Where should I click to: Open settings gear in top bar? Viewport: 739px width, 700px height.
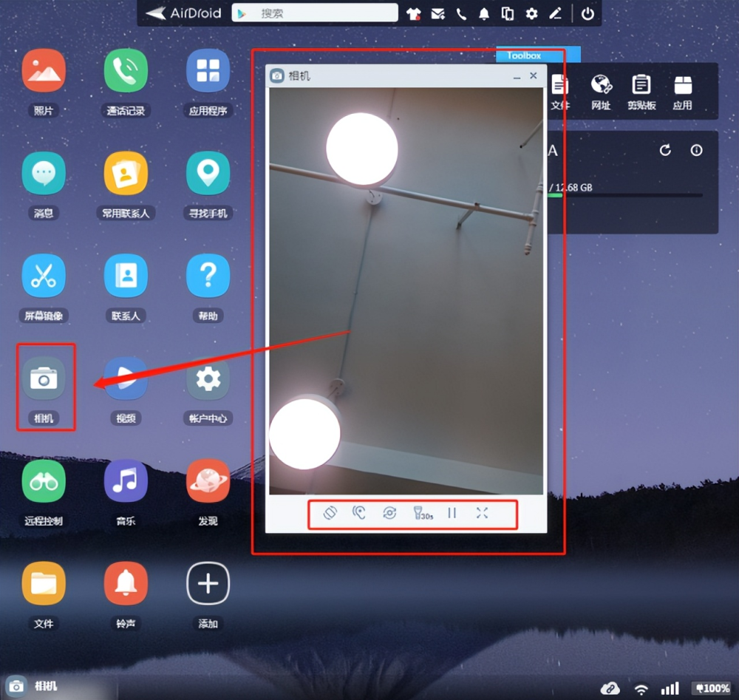[x=531, y=13]
